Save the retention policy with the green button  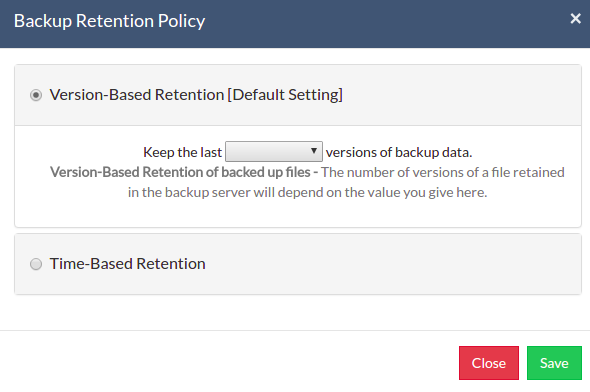[554, 363]
